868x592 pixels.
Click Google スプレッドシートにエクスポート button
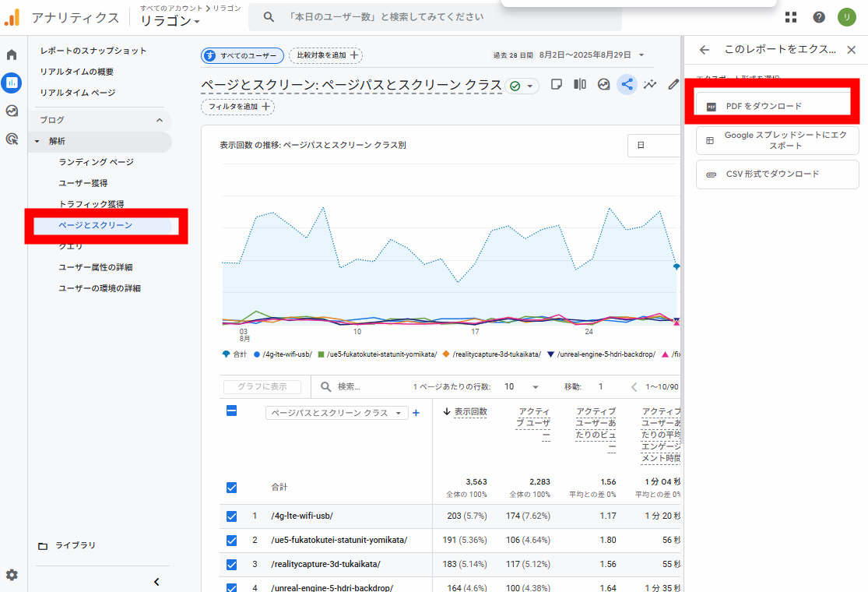[777, 140]
